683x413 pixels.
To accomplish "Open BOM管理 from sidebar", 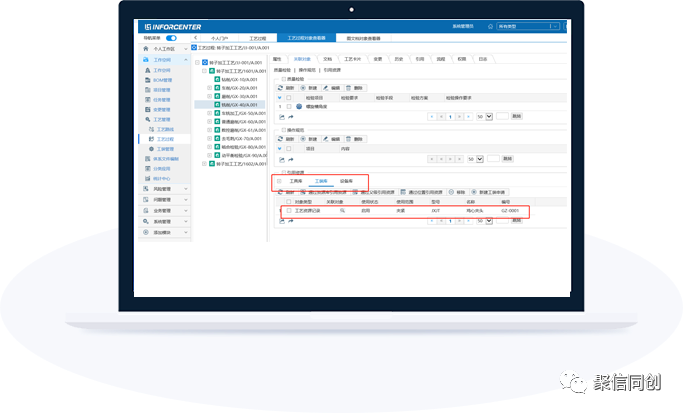I will coord(162,80).
